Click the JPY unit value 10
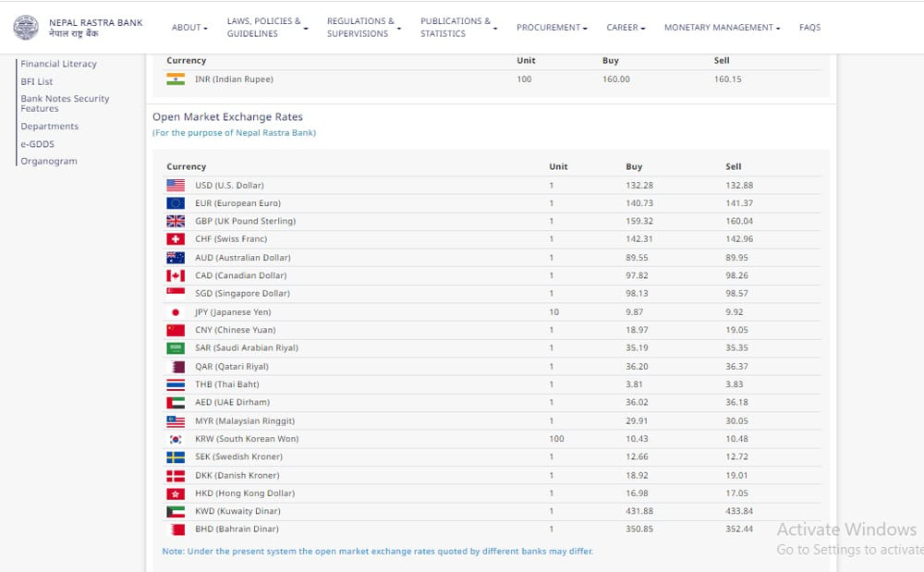The height and width of the screenshot is (572, 924). click(x=553, y=312)
